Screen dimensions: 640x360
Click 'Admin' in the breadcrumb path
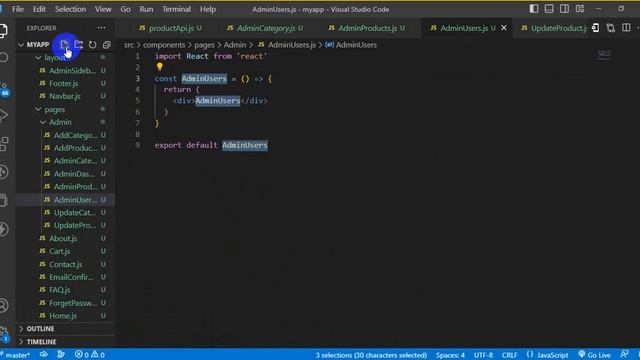[x=235, y=45]
